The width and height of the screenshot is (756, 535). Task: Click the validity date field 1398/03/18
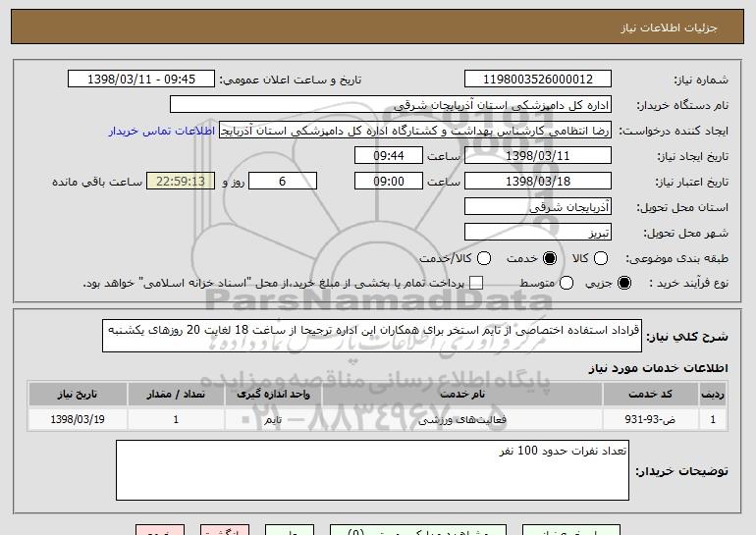(x=538, y=182)
